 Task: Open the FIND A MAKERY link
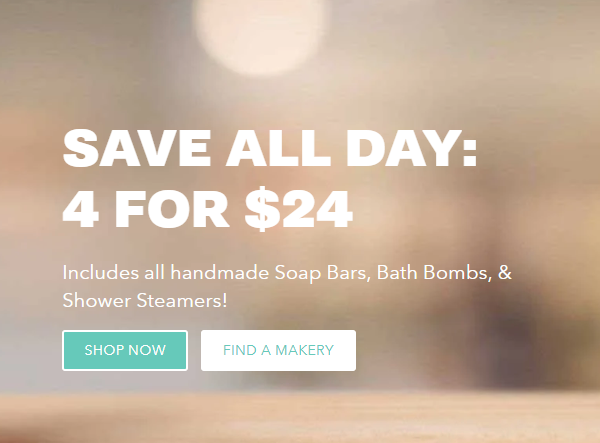[x=278, y=350]
